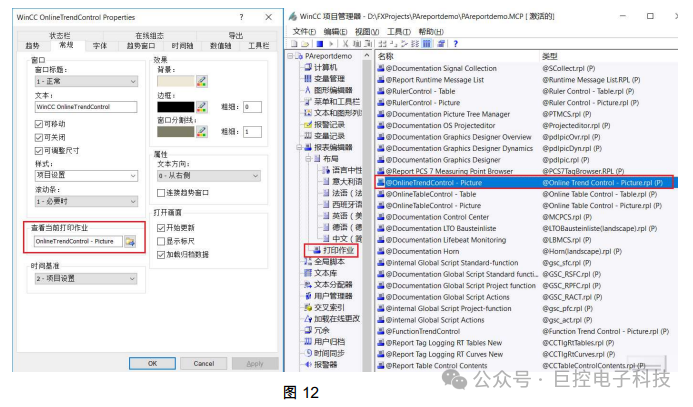Click the olive window divider color swatch
Screen dimensions: 693x407
pos(175,131)
